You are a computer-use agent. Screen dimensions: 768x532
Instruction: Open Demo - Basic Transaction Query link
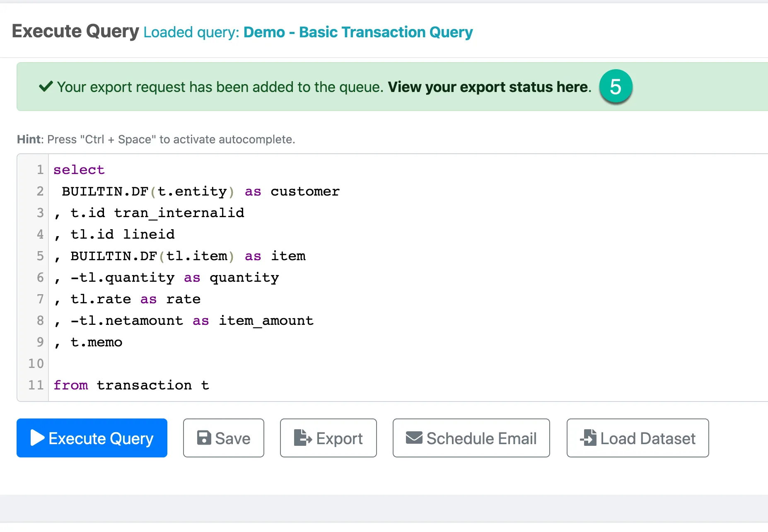coord(358,32)
